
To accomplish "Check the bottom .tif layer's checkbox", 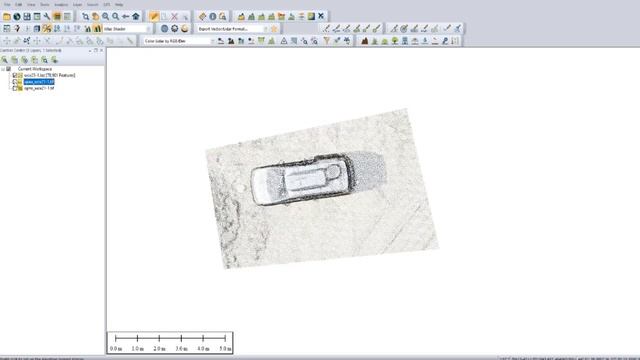I will tap(15, 88).
